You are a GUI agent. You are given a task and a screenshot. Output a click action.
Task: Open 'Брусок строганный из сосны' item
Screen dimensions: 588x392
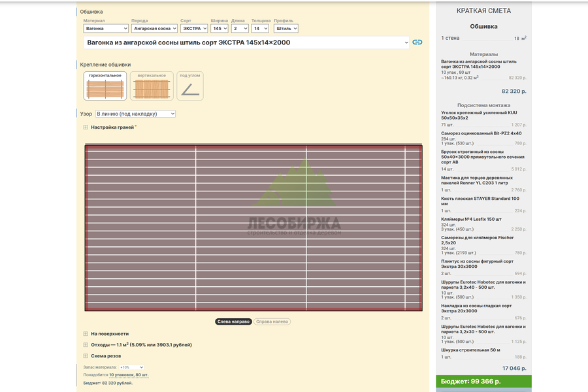(x=483, y=157)
